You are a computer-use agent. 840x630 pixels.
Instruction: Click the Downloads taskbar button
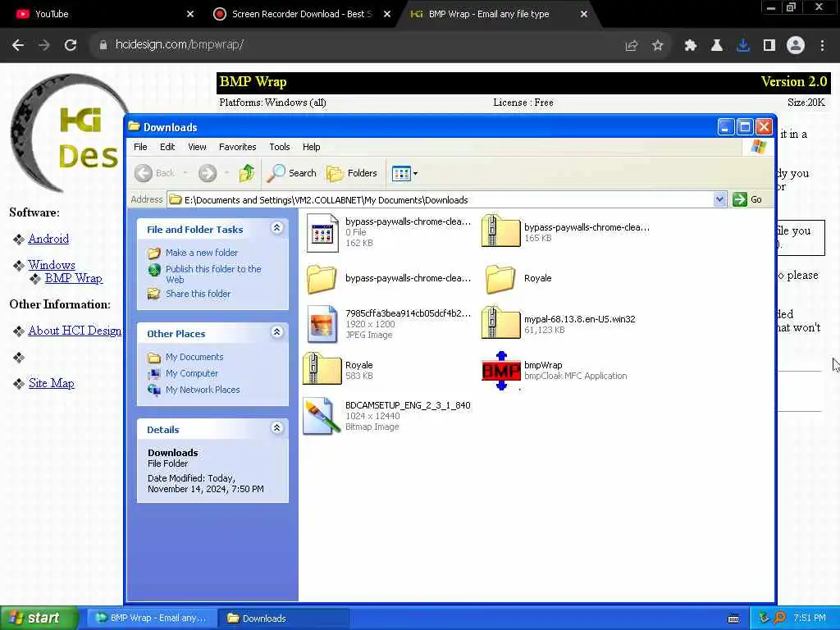283,619
